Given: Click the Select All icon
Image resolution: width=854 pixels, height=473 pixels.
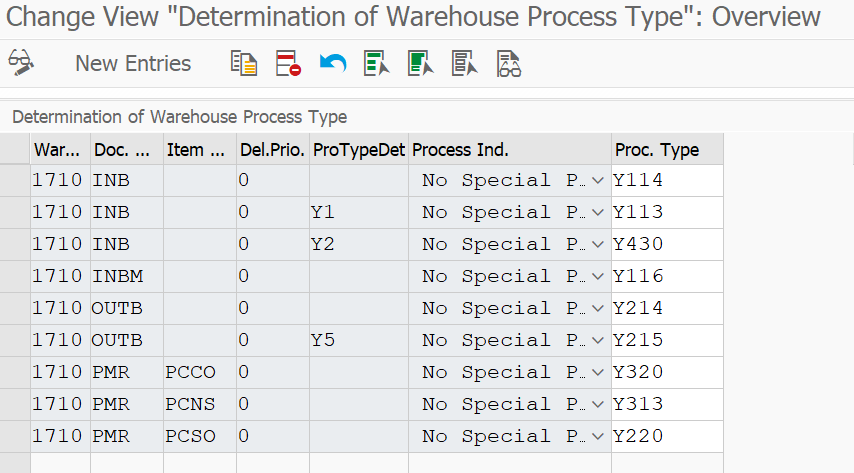Looking at the screenshot, I should (x=376, y=63).
